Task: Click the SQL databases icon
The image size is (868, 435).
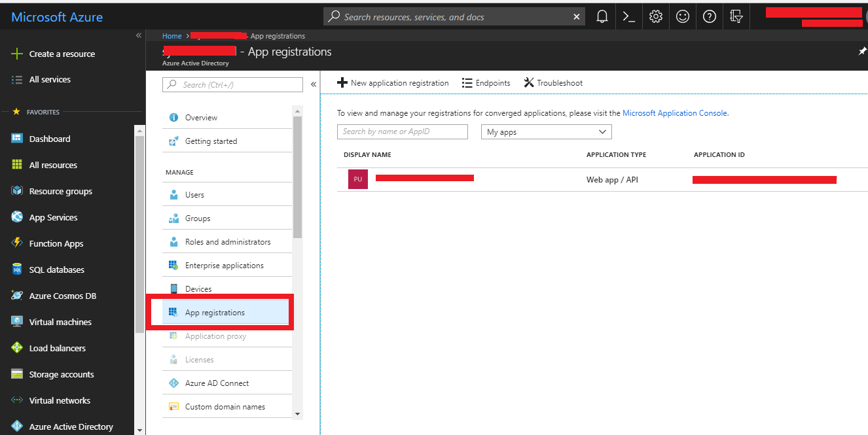Action: 17,270
